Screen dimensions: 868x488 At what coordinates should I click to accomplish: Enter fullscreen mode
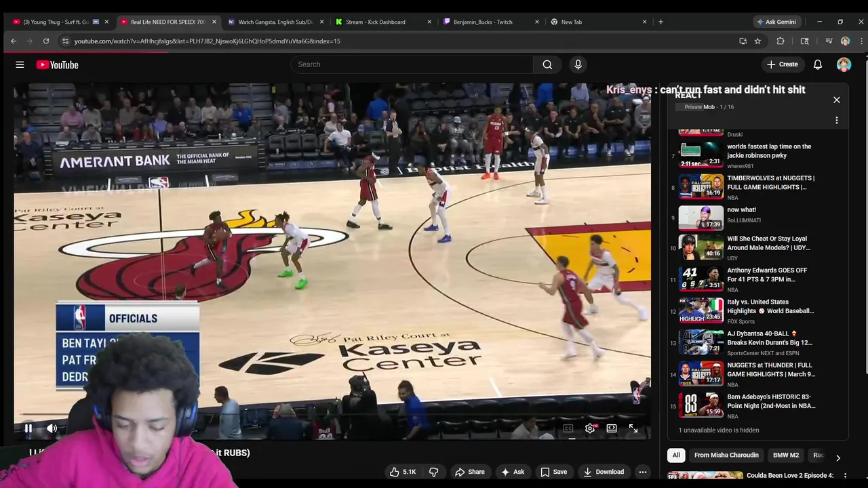[633, 428]
